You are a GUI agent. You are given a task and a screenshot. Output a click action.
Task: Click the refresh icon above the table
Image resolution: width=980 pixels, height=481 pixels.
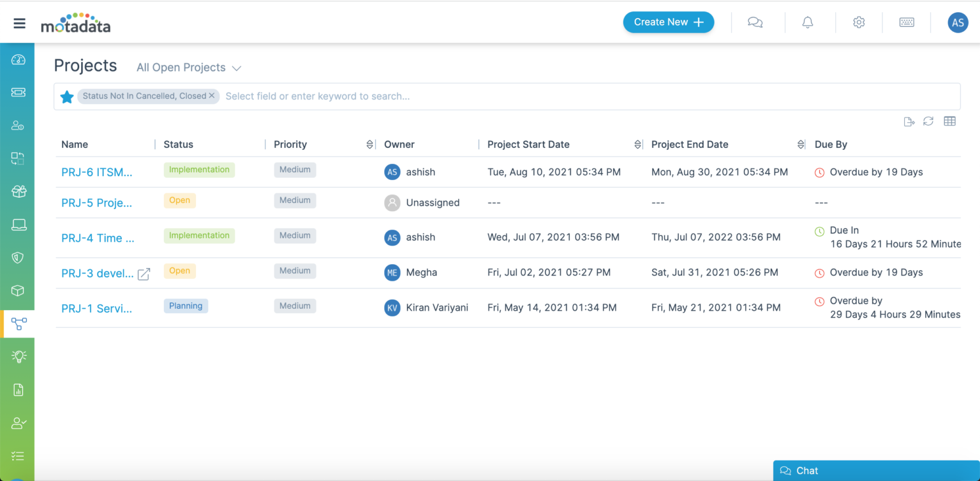(x=928, y=121)
